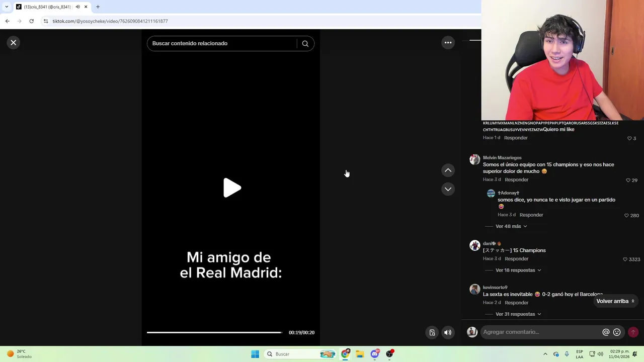Screen dimensions: 644x362
Task: Open notifications bell in taskbar
Action: click(x=635, y=354)
